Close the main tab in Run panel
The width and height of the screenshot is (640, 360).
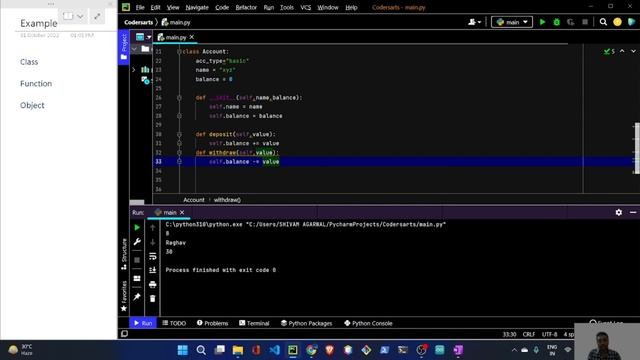click(182, 212)
